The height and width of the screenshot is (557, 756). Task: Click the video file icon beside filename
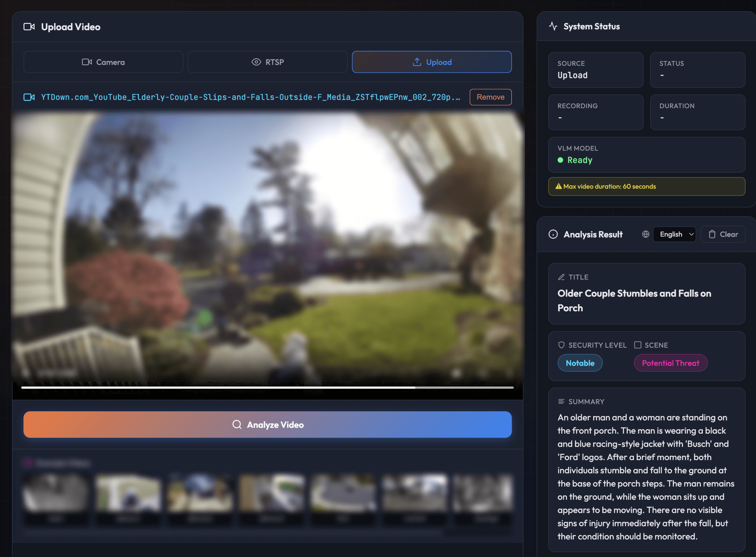coord(29,97)
